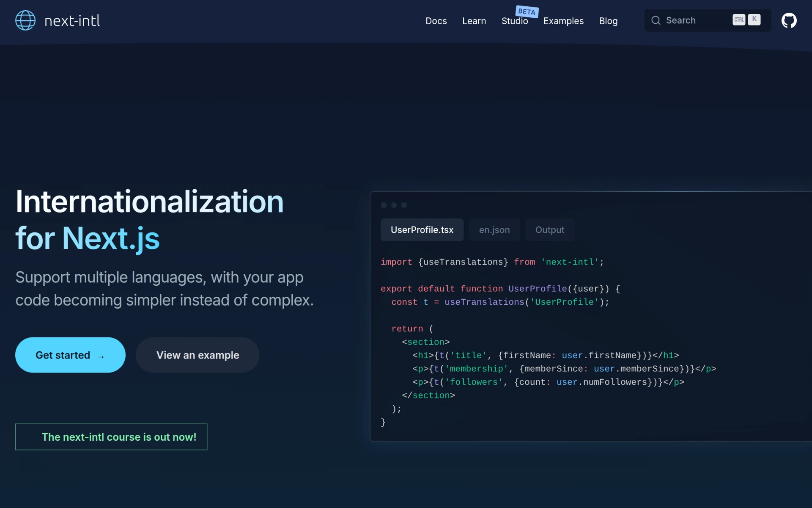Image resolution: width=812 pixels, height=508 pixels.
Task: Click the opening <section> tag in code
Action: 426,342
